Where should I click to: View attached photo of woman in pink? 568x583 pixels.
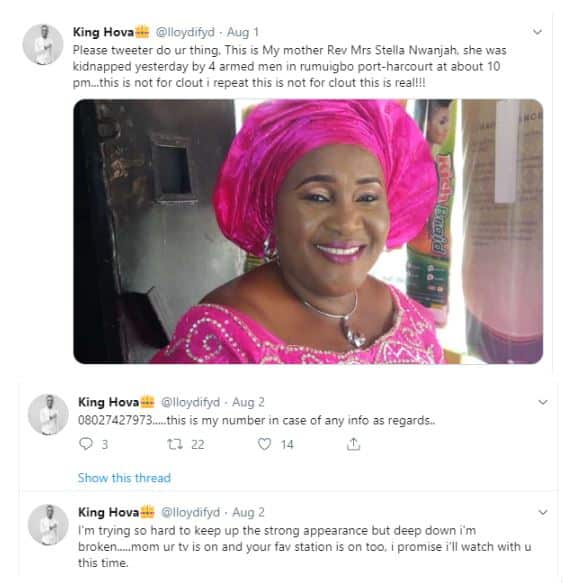[x=308, y=231]
